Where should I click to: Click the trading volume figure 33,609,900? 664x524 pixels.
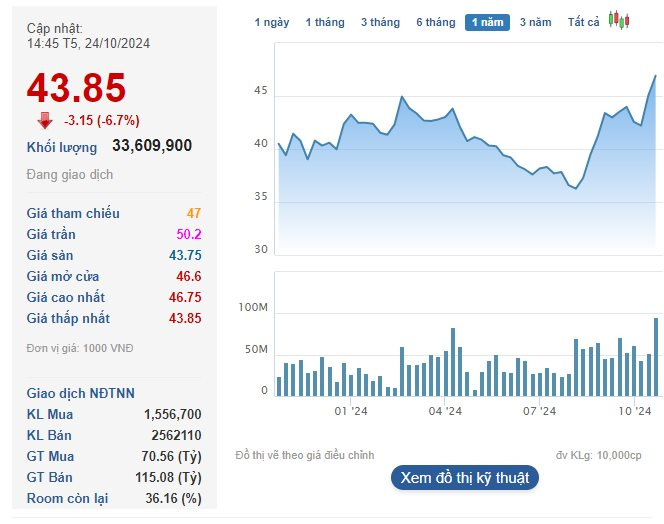click(x=152, y=146)
